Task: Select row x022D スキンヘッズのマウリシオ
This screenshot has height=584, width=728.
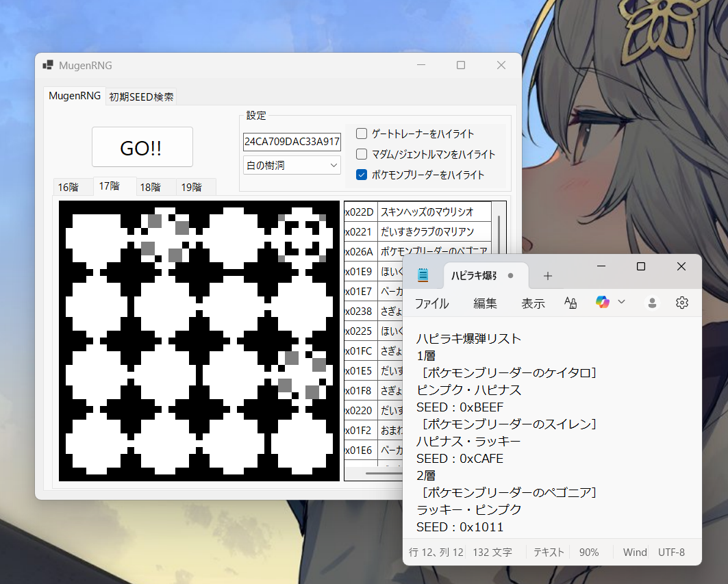Action: click(x=418, y=212)
